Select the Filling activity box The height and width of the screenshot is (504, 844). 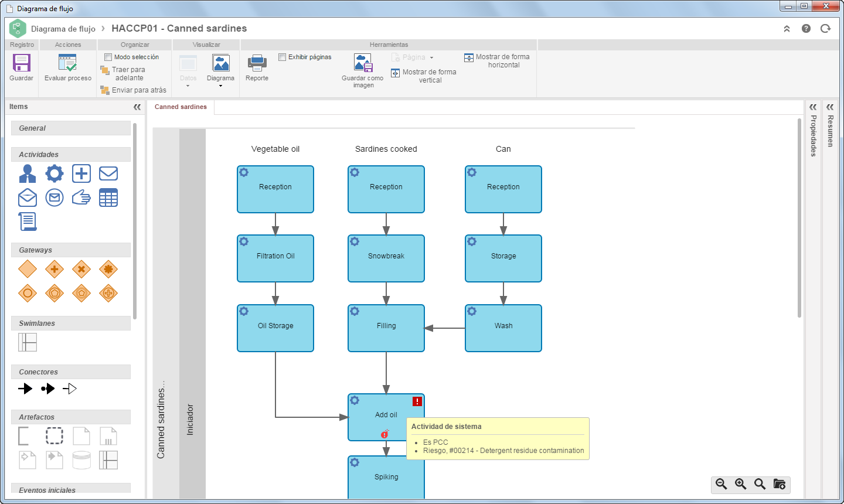(x=386, y=328)
